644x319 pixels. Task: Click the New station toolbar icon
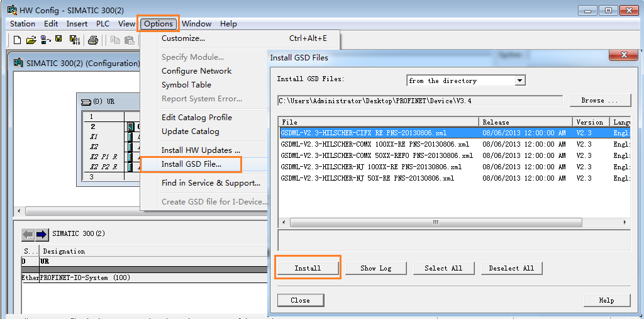pos(17,40)
